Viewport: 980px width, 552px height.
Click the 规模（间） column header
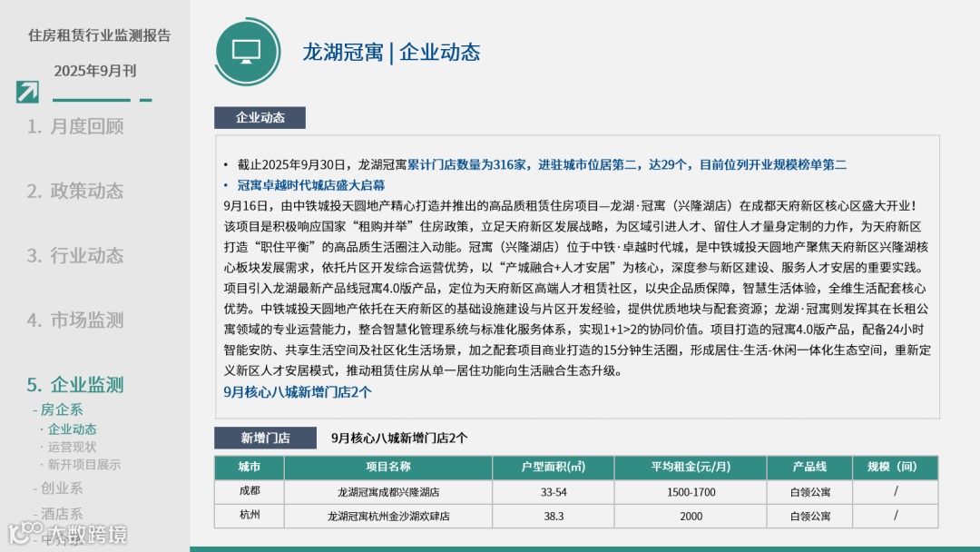point(895,467)
